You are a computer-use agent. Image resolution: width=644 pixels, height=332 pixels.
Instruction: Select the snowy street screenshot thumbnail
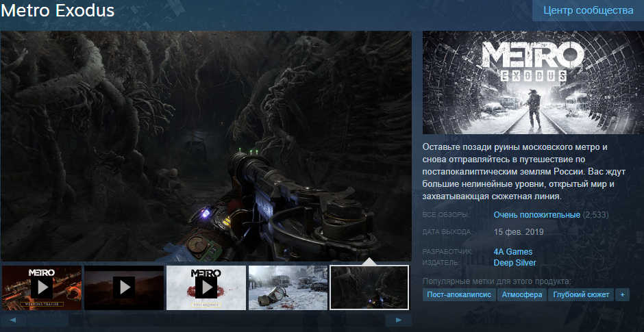(288, 288)
